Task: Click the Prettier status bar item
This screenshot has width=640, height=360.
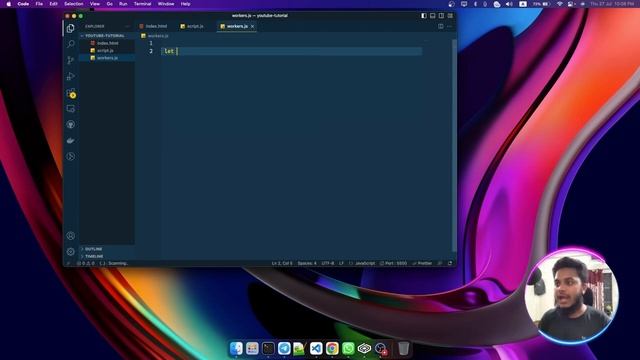Action: 422,263
